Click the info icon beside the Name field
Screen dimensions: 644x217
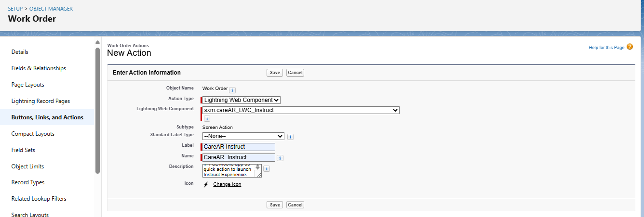coord(280,158)
